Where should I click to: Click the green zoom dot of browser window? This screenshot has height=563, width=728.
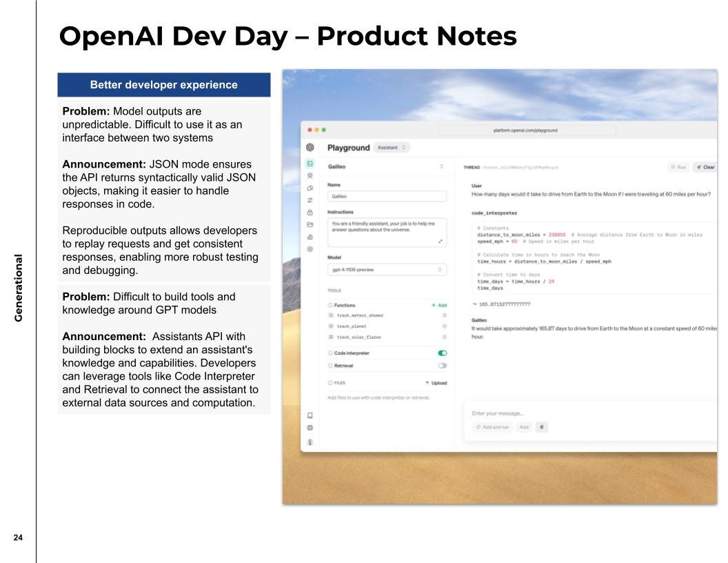click(323, 130)
